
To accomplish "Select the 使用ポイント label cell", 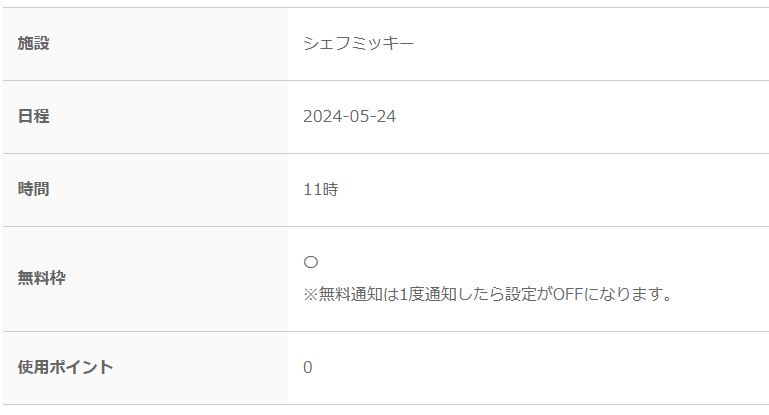I will (146, 368).
